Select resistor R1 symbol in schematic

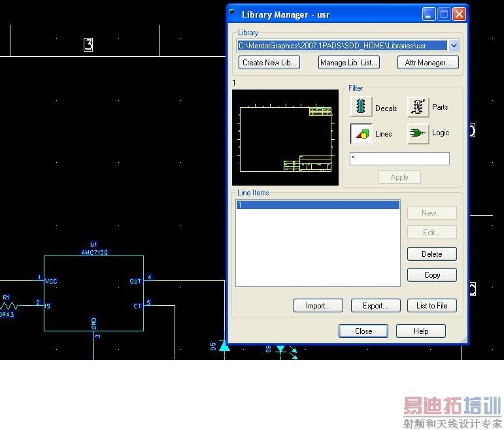pos(9,306)
